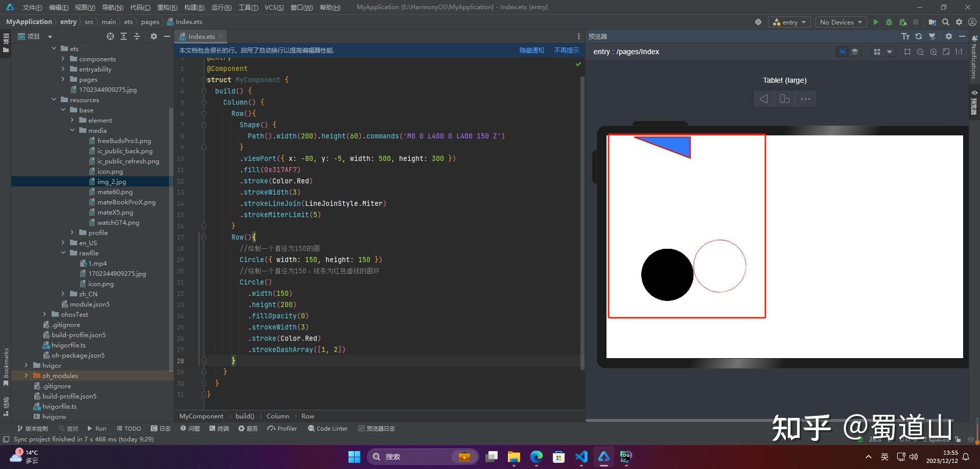Zoom in the previewer
Image resolution: width=980 pixels, height=469 pixels.
934,52
